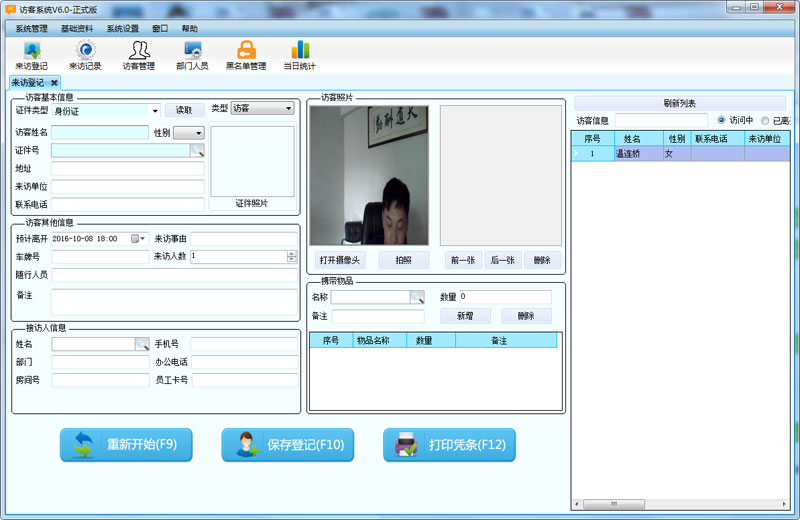800x520 pixels.
Task: Open the 来访登记 toolbar icon
Action: coord(32,55)
